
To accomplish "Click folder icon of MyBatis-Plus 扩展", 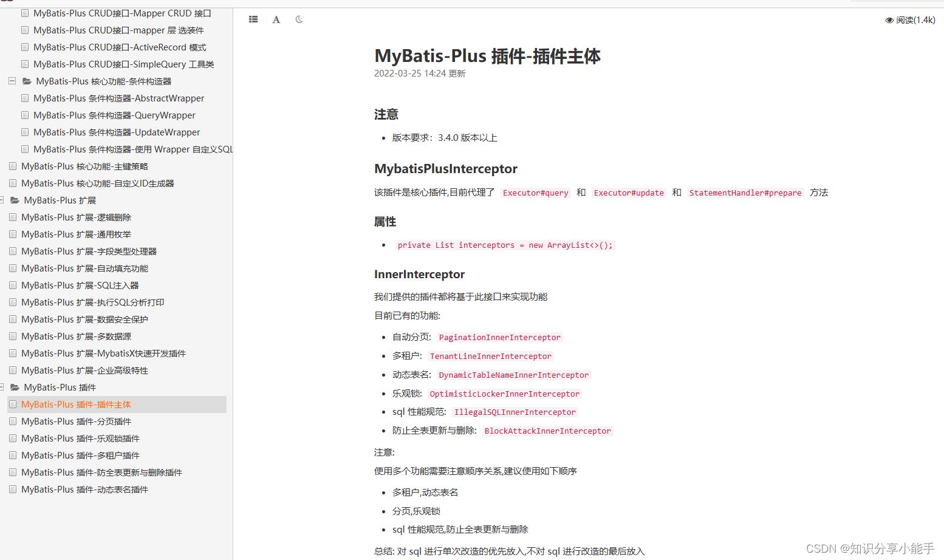I will [15, 200].
